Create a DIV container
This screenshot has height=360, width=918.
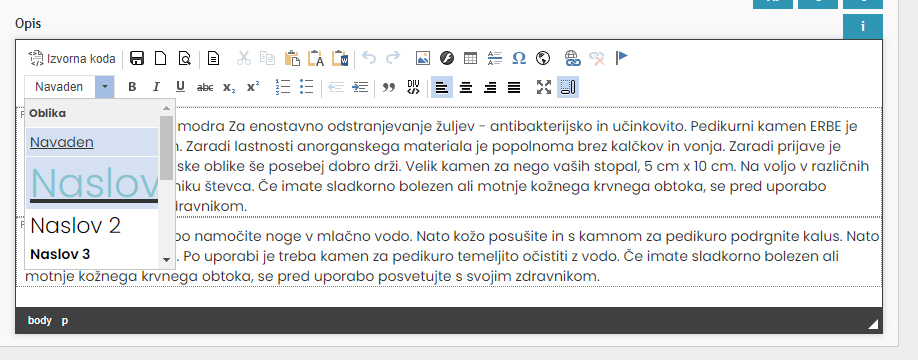coord(413,87)
